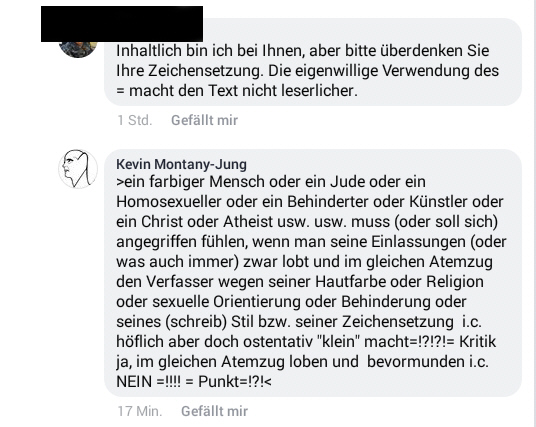Click 'macht den Text nicht leserlicher' line

[x=243, y=91]
